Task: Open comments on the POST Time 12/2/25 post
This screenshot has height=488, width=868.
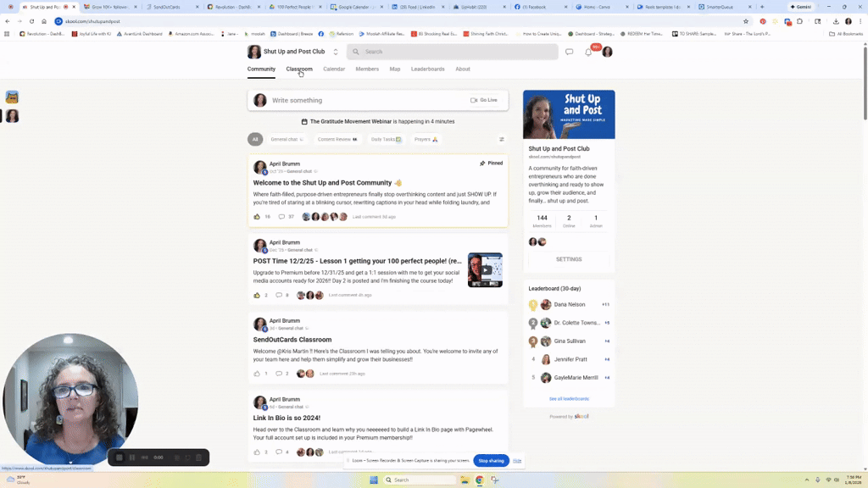Action: (279, 296)
